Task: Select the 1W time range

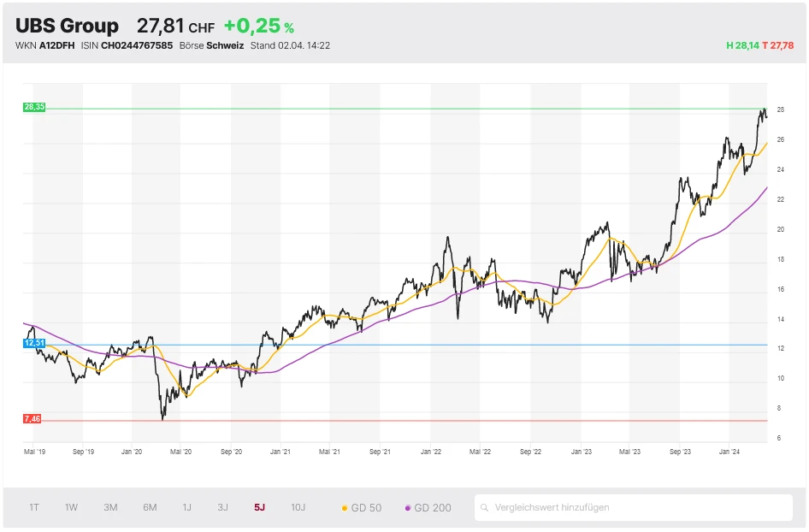Action: [72, 507]
